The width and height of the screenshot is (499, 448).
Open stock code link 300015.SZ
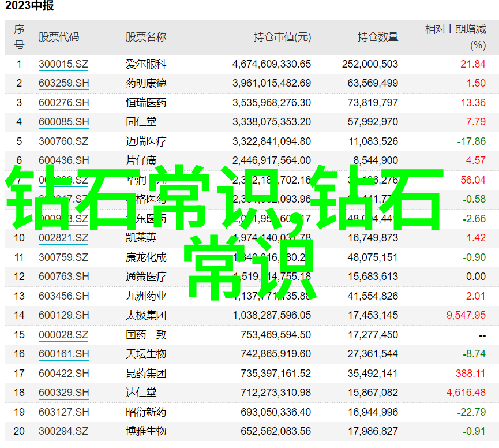(63, 64)
